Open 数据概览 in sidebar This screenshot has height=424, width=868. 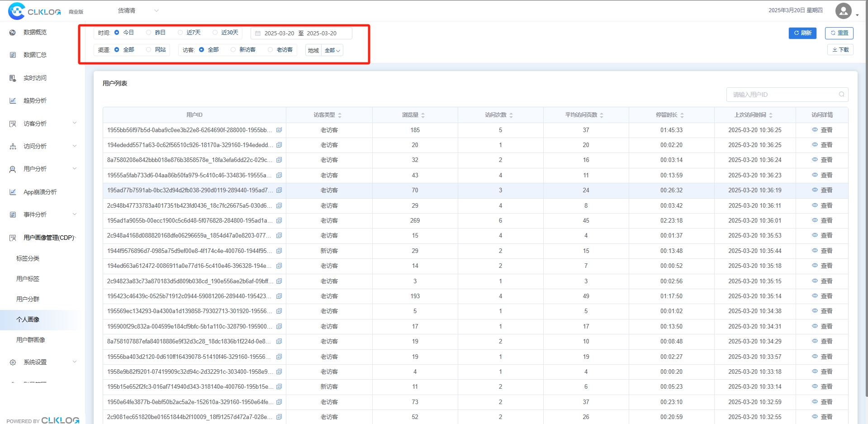point(35,32)
